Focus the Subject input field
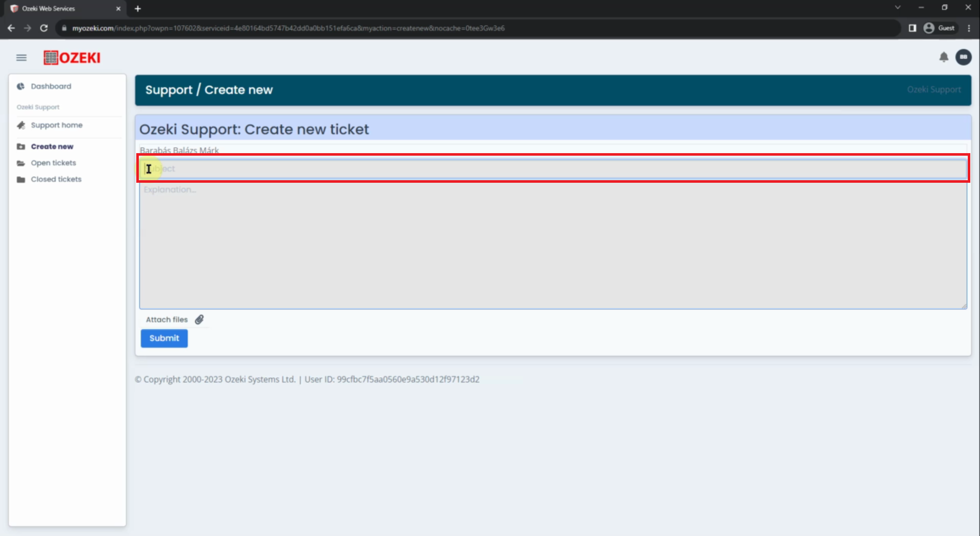The height and width of the screenshot is (536, 980). coord(553,168)
